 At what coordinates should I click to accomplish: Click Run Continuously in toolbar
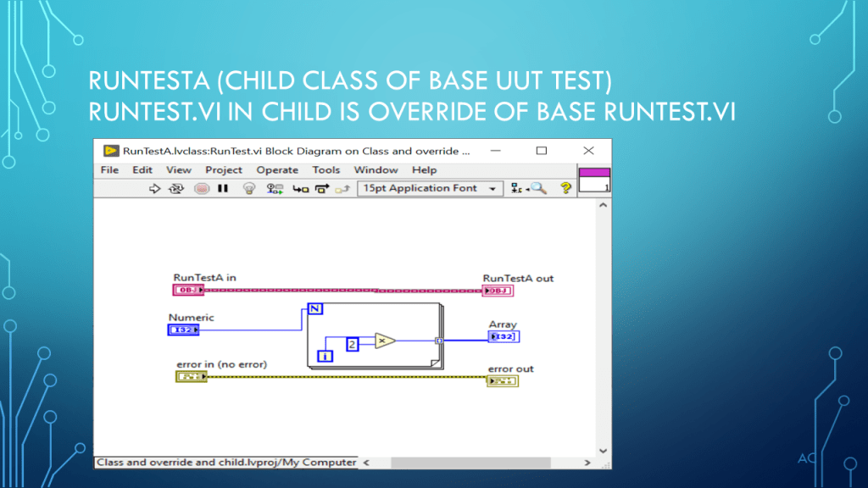tap(176, 189)
